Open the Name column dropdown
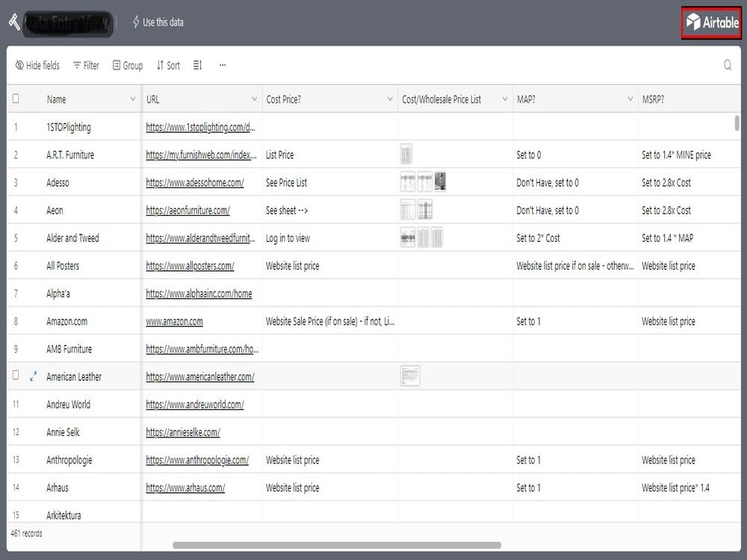 [x=131, y=99]
